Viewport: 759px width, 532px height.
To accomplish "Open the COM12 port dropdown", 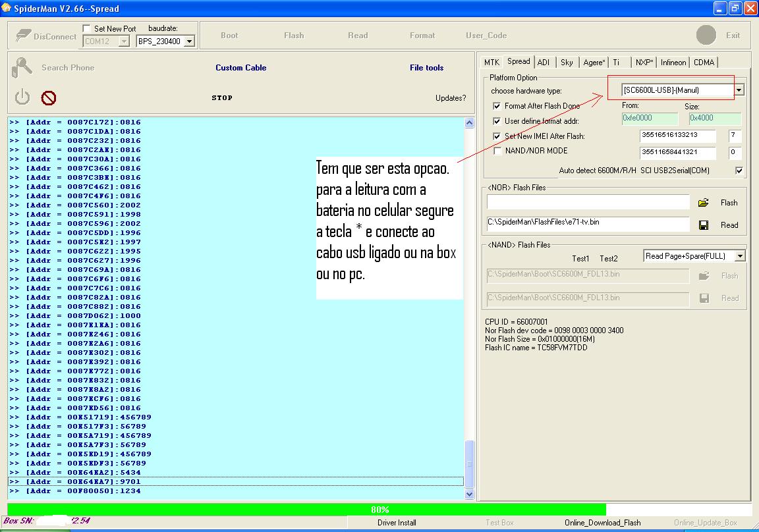I will [125, 41].
